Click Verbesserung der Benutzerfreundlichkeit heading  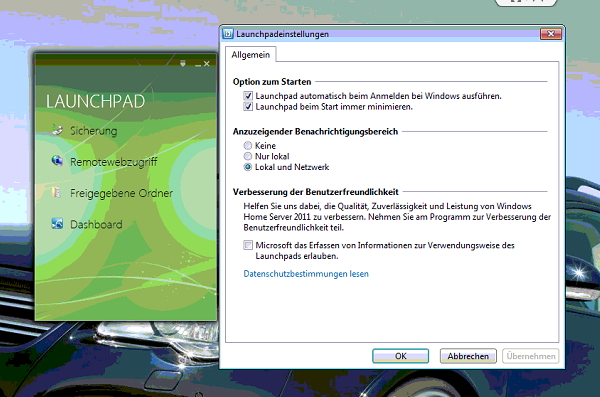click(x=316, y=192)
